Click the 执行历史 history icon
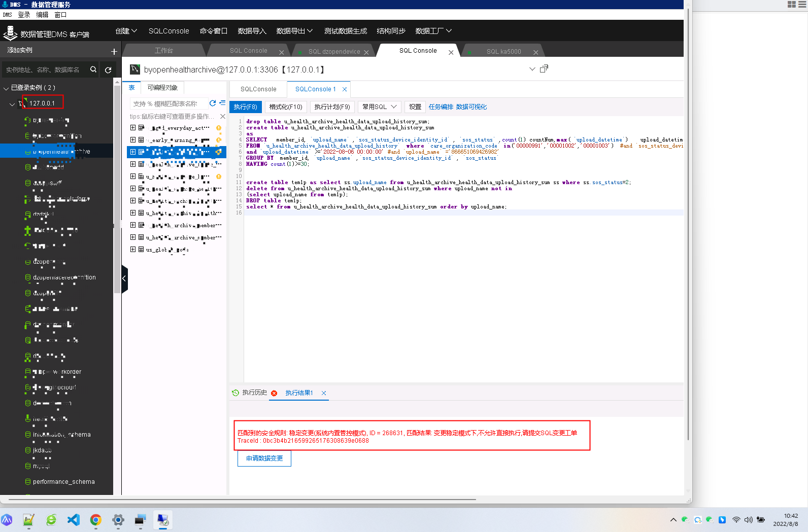 (235, 393)
